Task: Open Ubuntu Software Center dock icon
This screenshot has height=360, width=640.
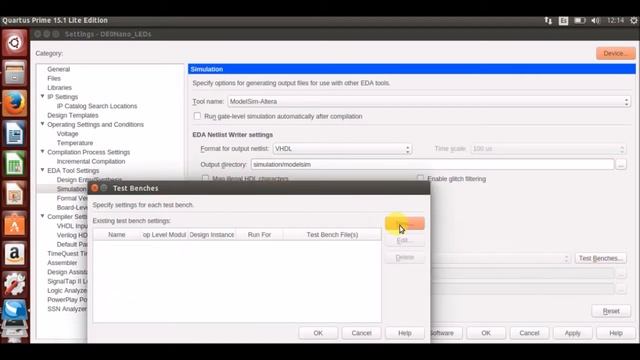Action: pyautogui.click(x=14, y=224)
